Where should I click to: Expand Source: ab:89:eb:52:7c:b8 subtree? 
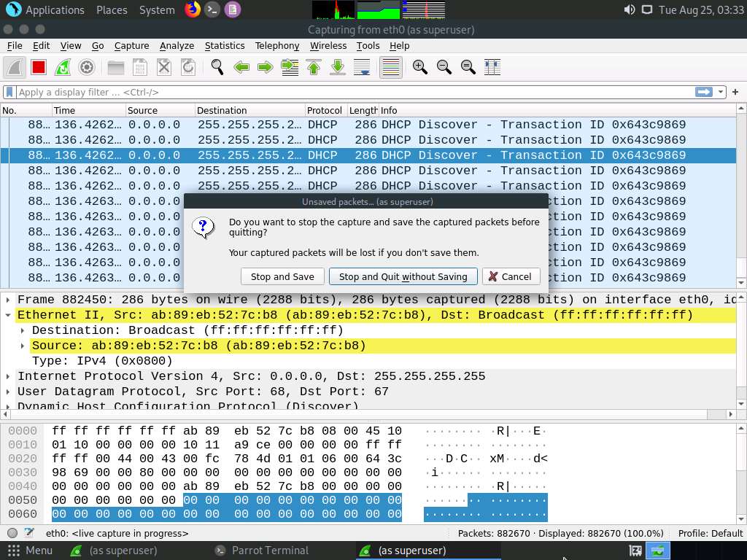(23, 345)
